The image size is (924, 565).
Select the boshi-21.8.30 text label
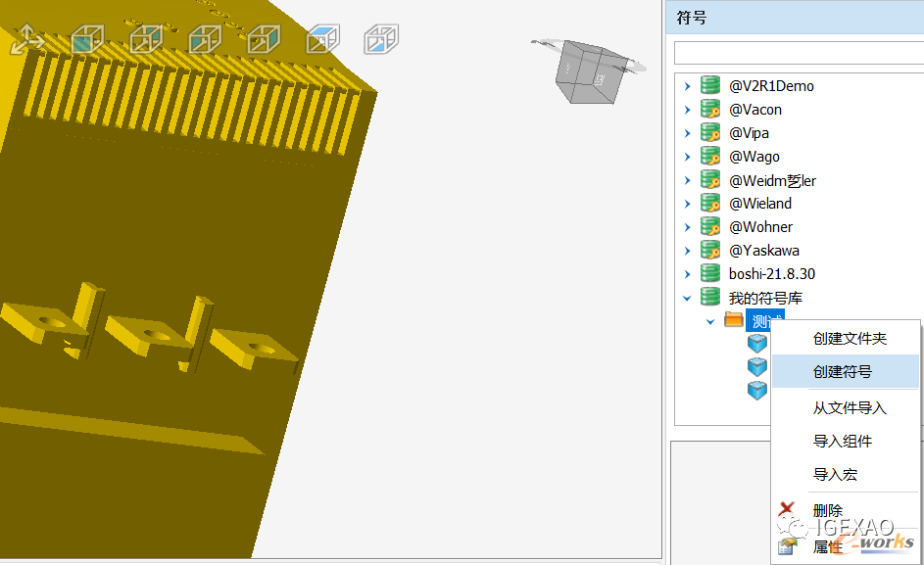[x=772, y=274]
